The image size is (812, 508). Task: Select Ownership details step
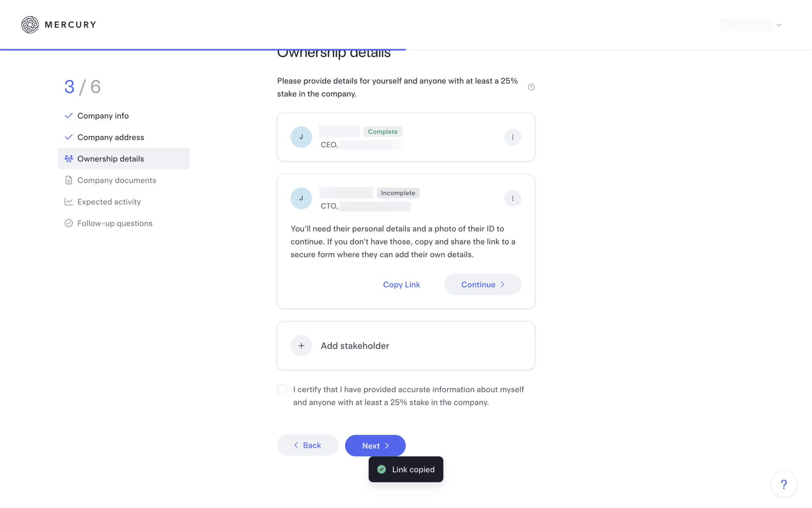pyautogui.click(x=123, y=159)
